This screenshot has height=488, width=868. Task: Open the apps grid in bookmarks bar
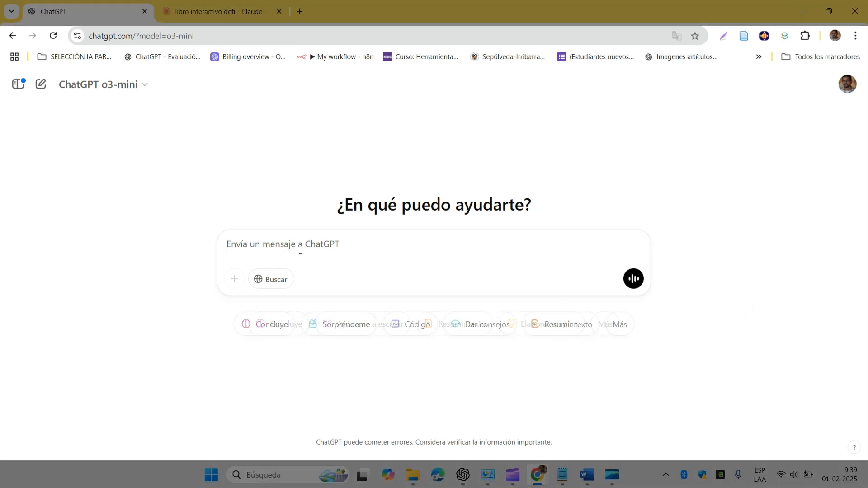[14, 57]
